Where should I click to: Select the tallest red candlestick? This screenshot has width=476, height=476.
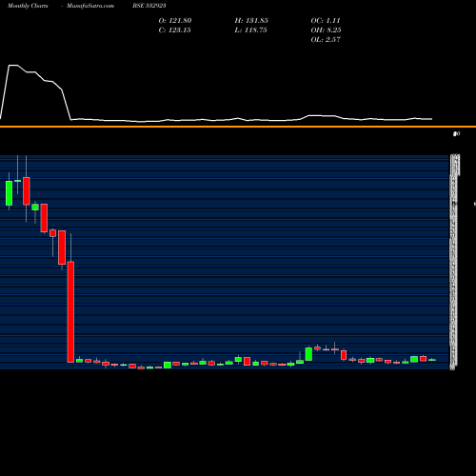click(x=70, y=312)
